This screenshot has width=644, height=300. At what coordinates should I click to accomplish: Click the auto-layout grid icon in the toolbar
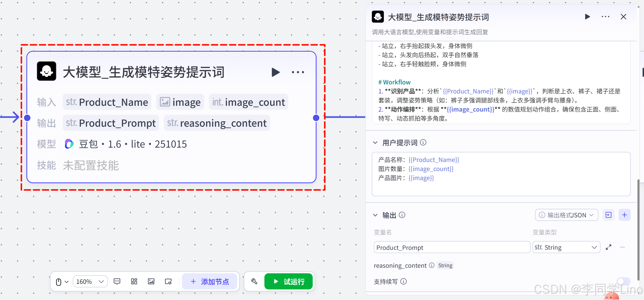[134, 281]
